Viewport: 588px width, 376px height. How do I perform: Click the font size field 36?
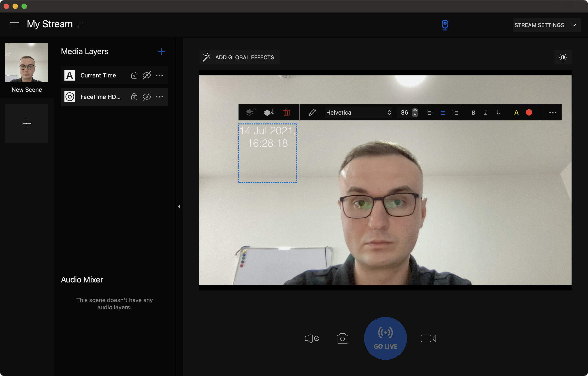click(x=405, y=112)
